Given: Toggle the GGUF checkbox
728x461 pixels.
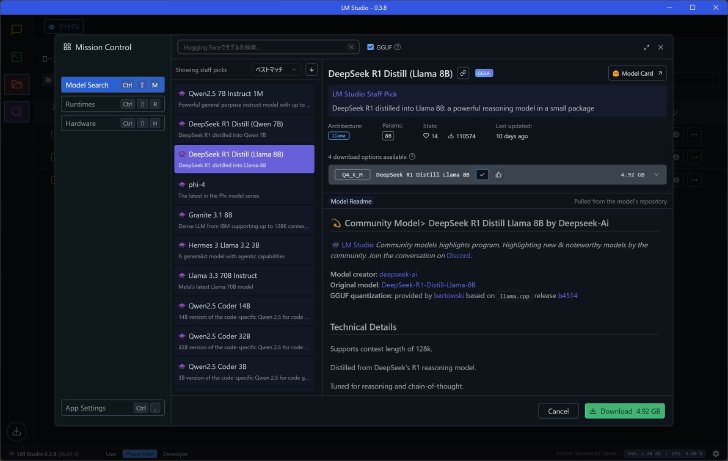Looking at the screenshot, I should click(x=370, y=47).
